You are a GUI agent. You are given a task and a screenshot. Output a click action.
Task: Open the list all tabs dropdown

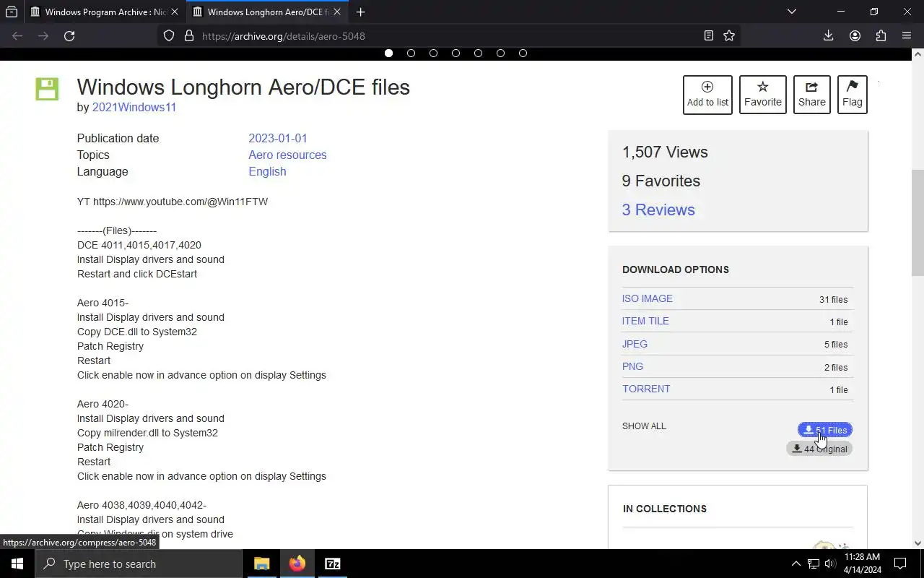tap(792, 12)
